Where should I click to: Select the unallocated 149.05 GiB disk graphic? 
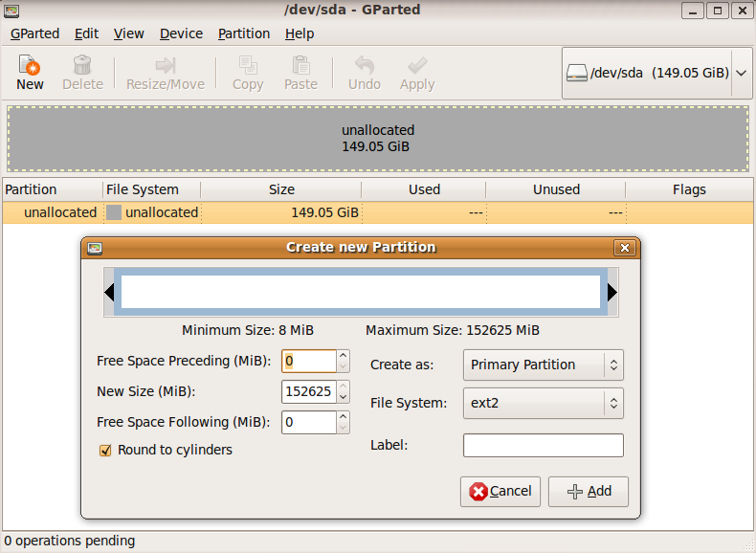378,139
